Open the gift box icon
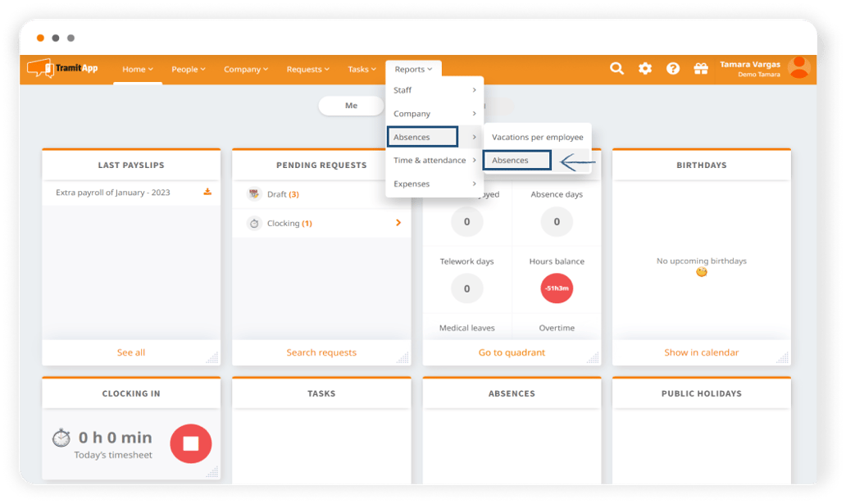Screen dimensions: 846x504 [x=700, y=69]
